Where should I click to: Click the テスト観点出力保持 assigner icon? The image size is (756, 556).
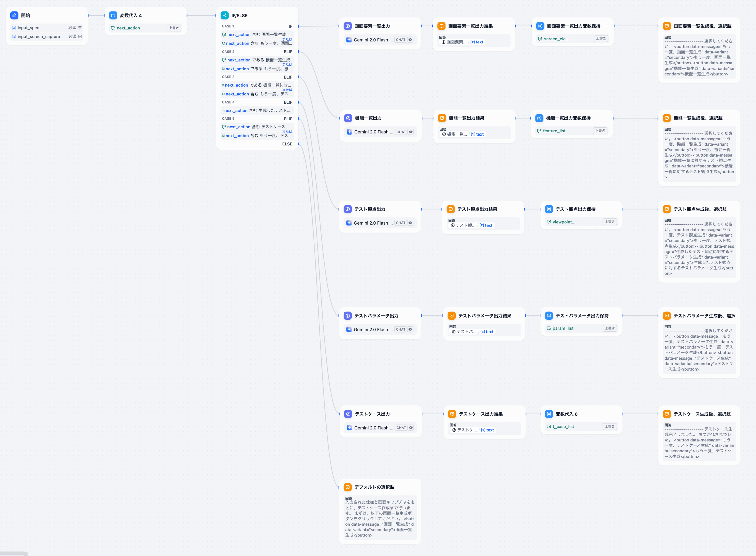coord(549,209)
